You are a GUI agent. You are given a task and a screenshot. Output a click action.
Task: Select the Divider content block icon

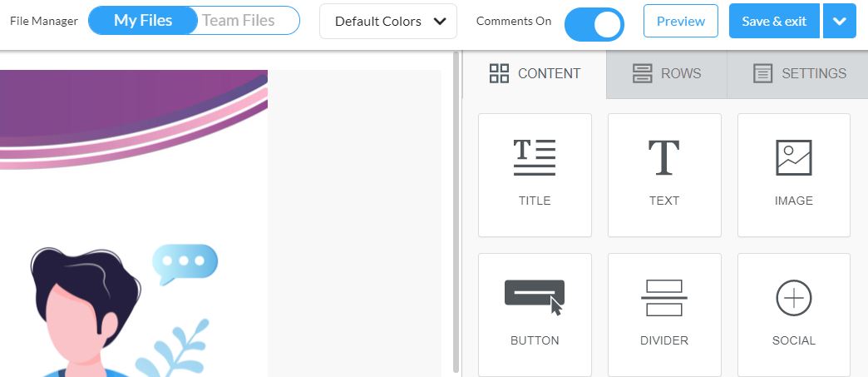click(x=663, y=298)
